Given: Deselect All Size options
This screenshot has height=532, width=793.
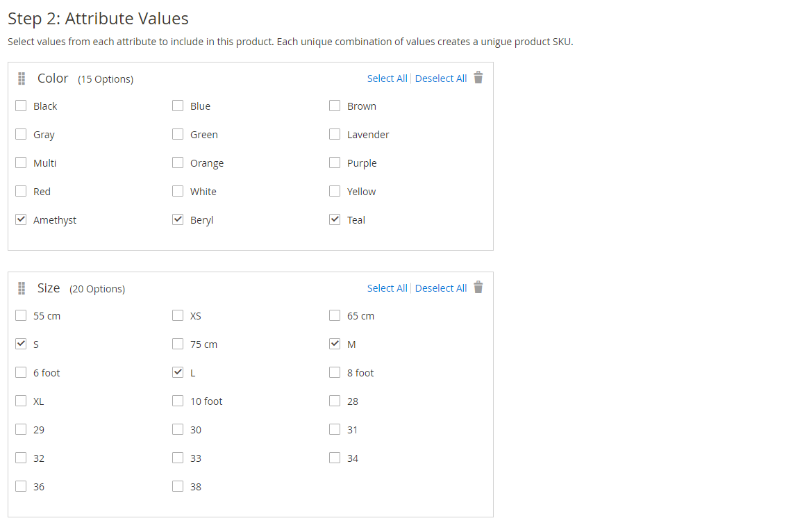Looking at the screenshot, I should pyautogui.click(x=440, y=288).
